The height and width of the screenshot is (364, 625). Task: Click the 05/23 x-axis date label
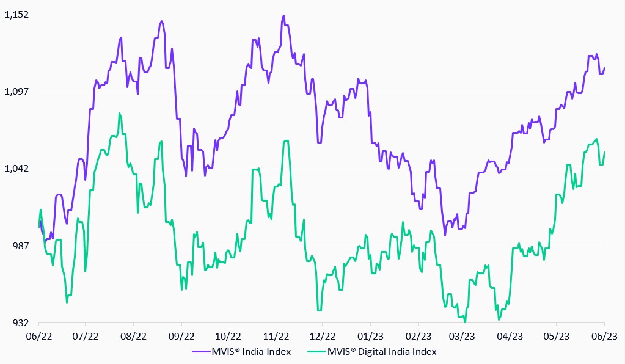click(x=557, y=335)
